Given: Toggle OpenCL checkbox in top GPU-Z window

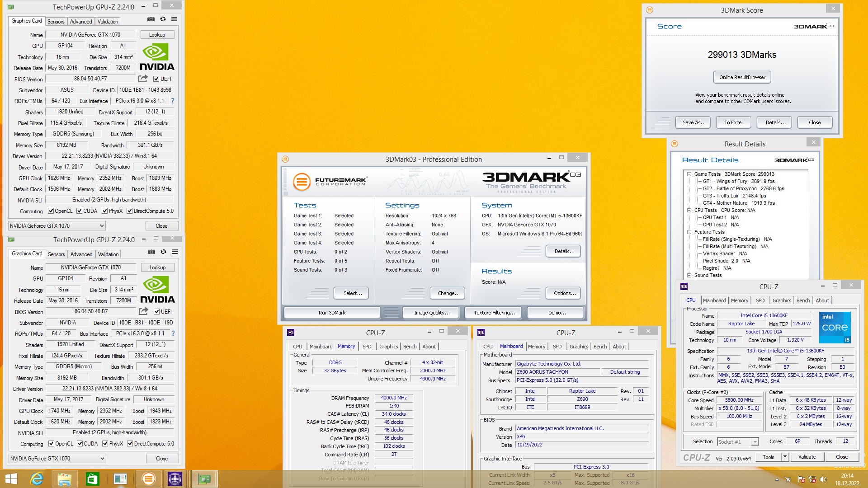Looking at the screenshot, I should (51, 211).
